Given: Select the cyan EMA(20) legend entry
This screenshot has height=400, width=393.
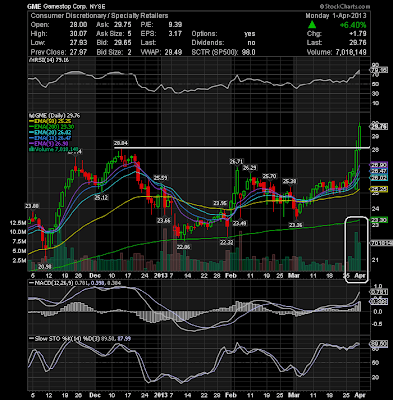Looking at the screenshot, I should coord(52,132).
